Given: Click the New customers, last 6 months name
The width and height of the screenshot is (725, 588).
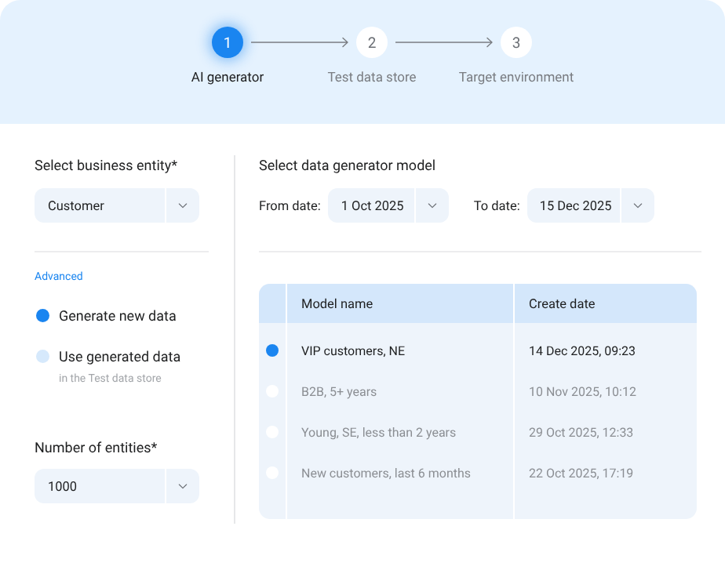Looking at the screenshot, I should (x=386, y=473).
